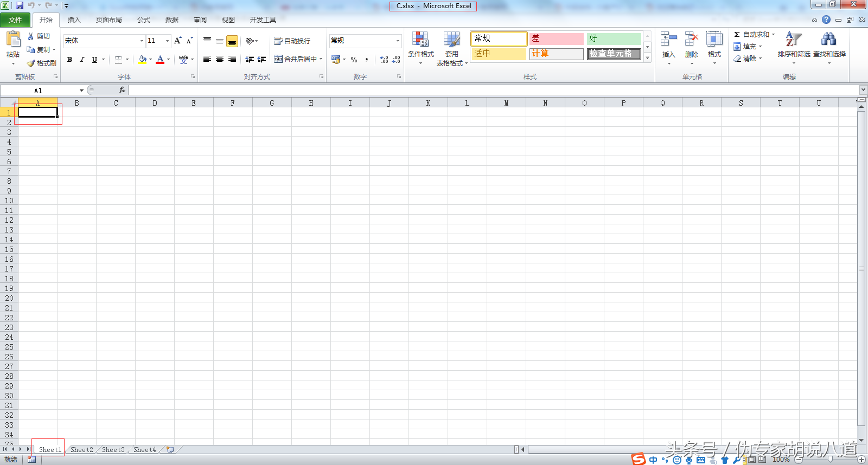Toggle align text right
This screenshot has width=868, height=465.
click(232, 59)
